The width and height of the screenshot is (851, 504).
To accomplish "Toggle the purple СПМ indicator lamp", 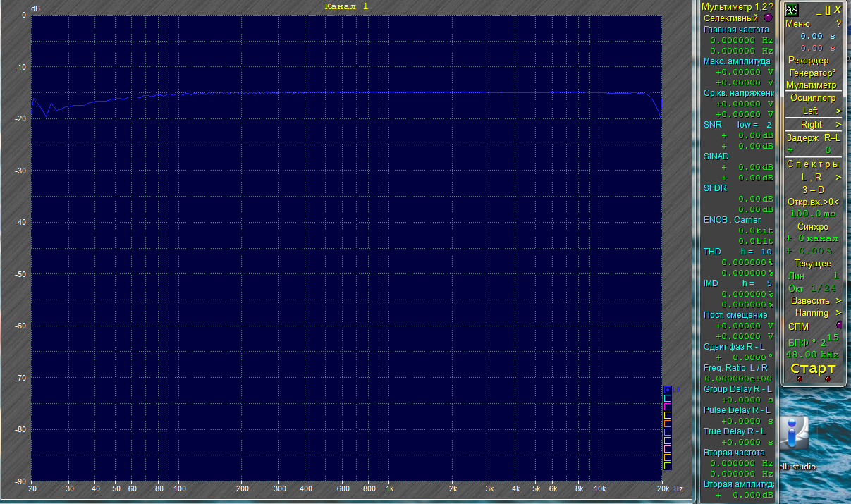I will [838, 326].
